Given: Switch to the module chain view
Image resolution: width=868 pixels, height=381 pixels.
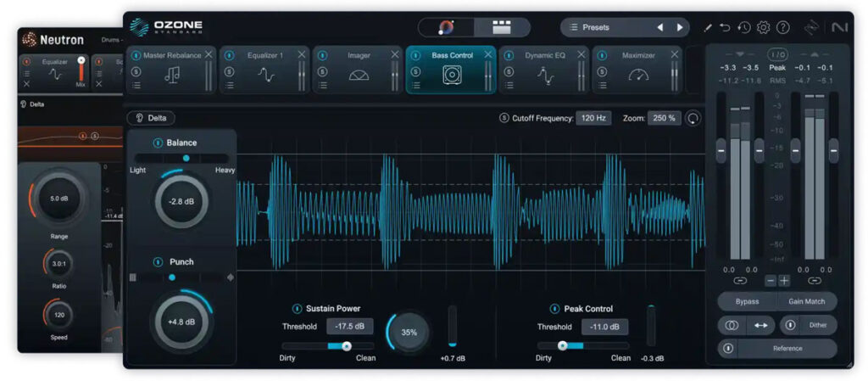Looking at the screenshot, I should (502, 27).
